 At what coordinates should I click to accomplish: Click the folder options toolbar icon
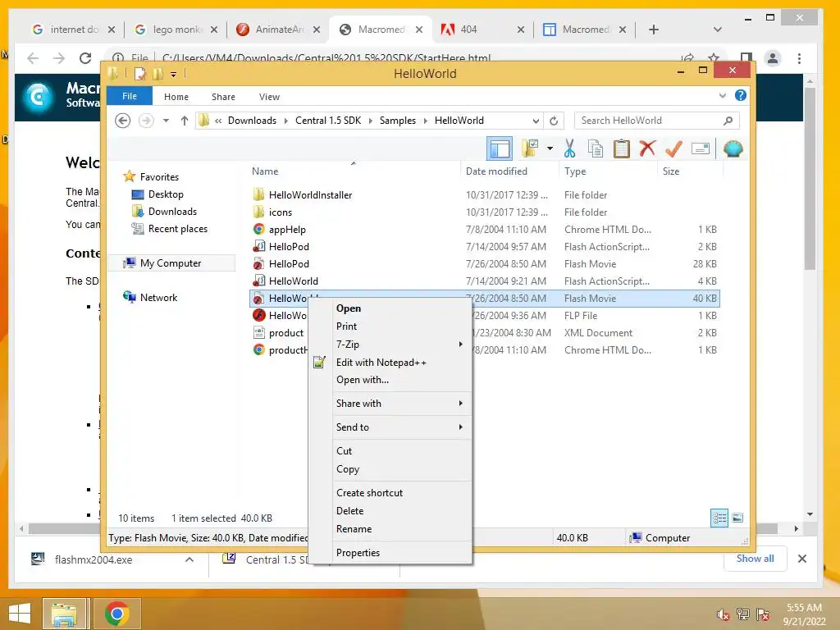point(530,148)
